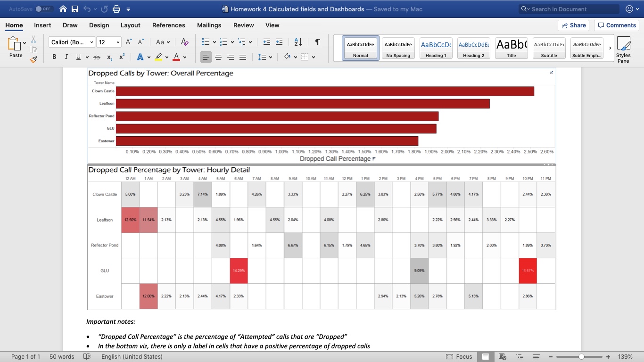
Task: Open the Styles Pane
Action: 623,49
